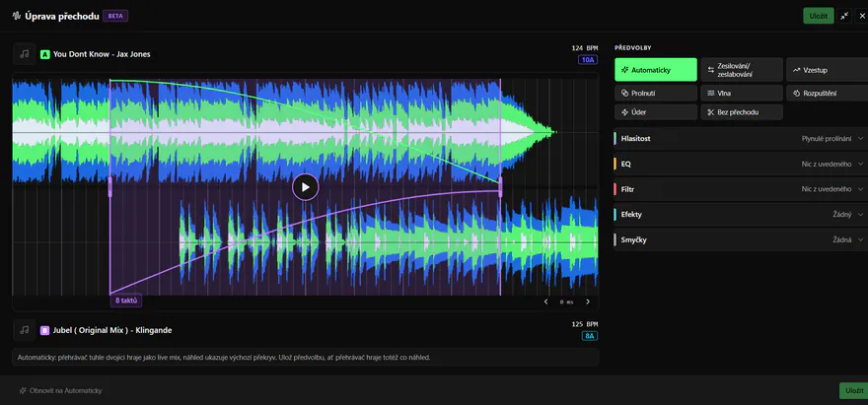
Task: Click the PŘEDVOLBY heading
Action: [x=632, y=48]
